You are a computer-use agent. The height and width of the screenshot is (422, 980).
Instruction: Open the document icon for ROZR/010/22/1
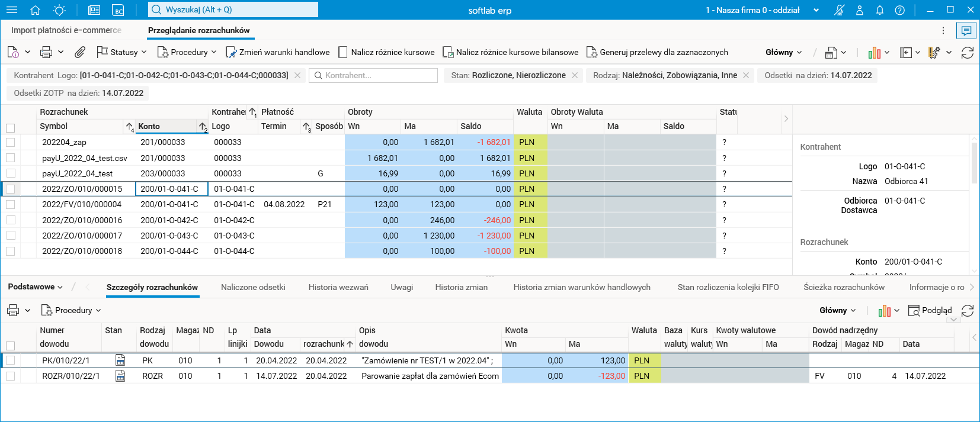(120, 376)
